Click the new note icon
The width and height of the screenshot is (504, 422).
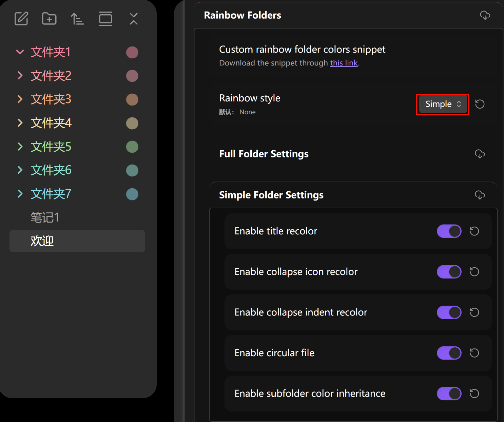coord(21,19)
